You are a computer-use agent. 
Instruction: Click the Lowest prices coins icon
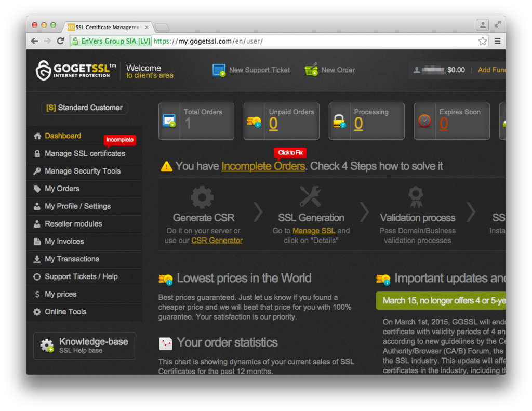[166, 280]
